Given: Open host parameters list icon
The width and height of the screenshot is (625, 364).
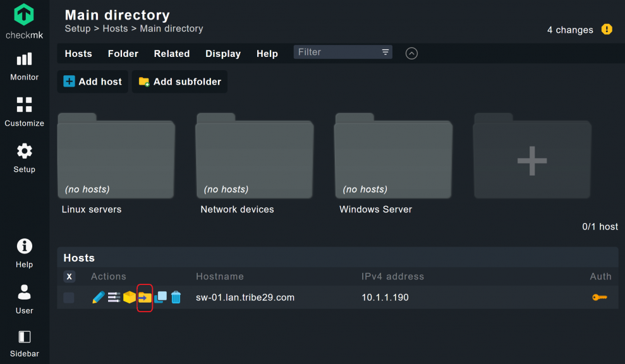Looking at the screenshot, I should [x=114, y=297].
